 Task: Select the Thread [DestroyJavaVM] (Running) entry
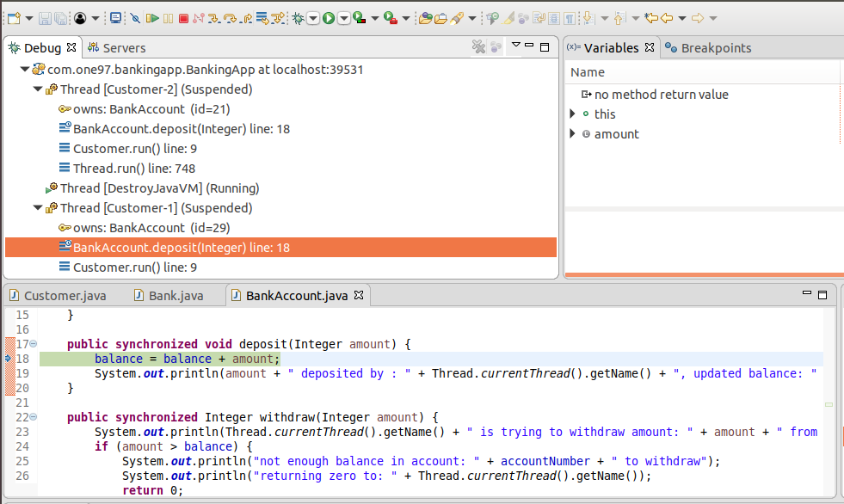coord(159,188)
